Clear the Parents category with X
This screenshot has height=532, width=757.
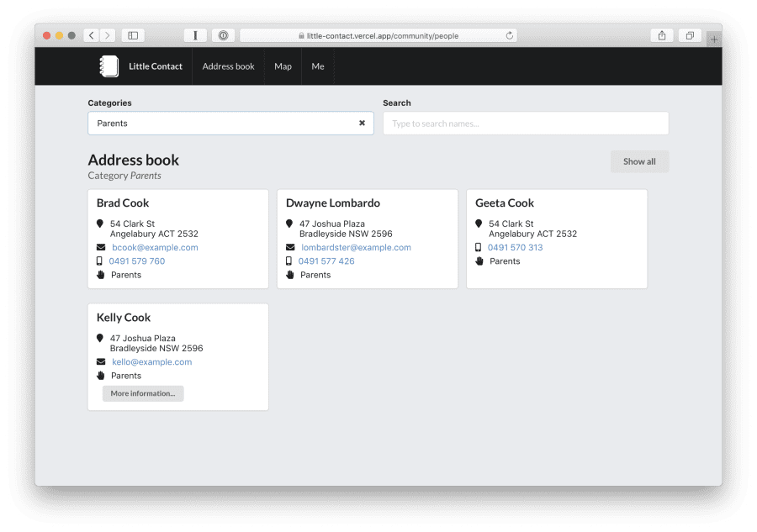point(362,123)
